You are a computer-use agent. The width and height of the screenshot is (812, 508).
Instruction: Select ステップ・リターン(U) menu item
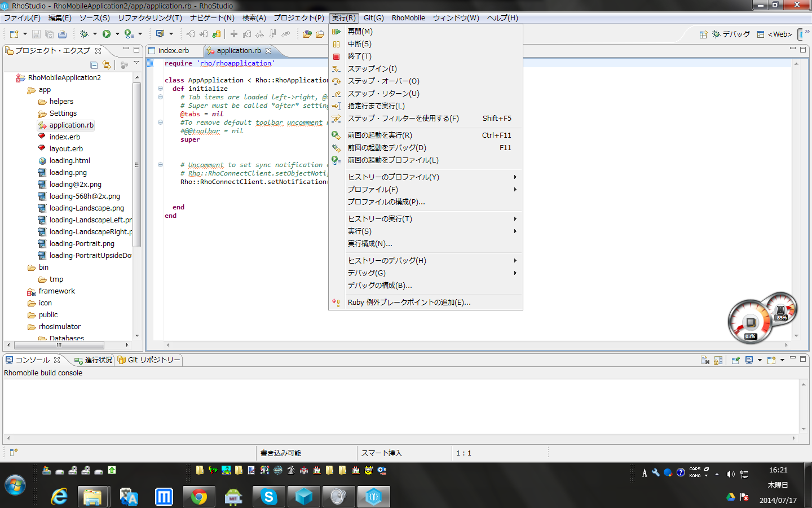pos(426,94)
